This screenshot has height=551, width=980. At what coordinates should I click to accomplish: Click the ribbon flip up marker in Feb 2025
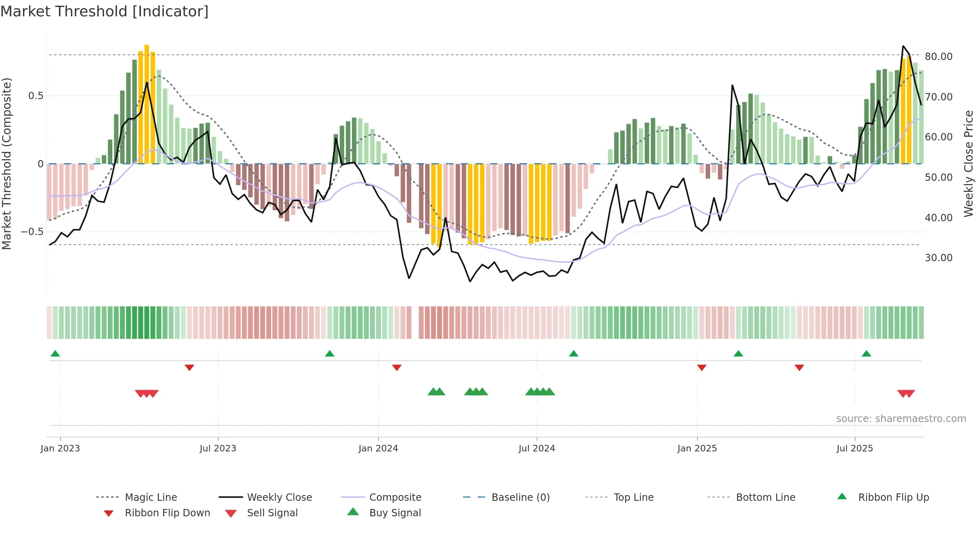pos(738,353)
